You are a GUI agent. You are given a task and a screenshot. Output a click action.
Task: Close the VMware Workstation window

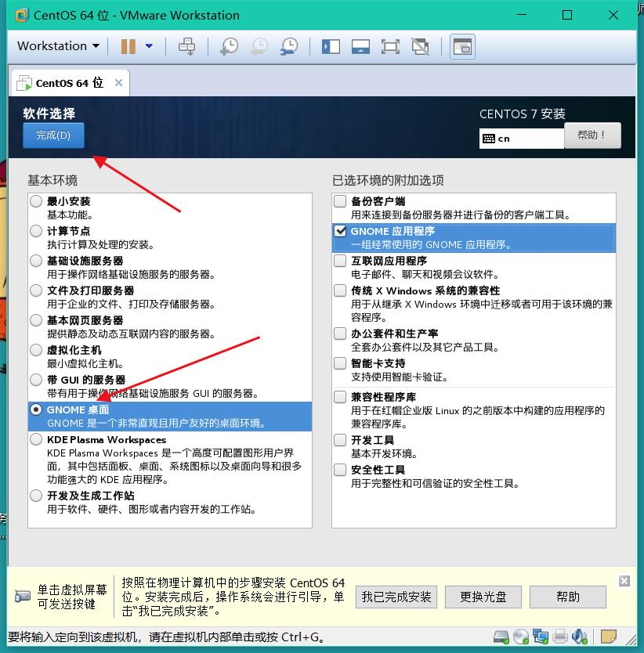click(x=613, y=15)
